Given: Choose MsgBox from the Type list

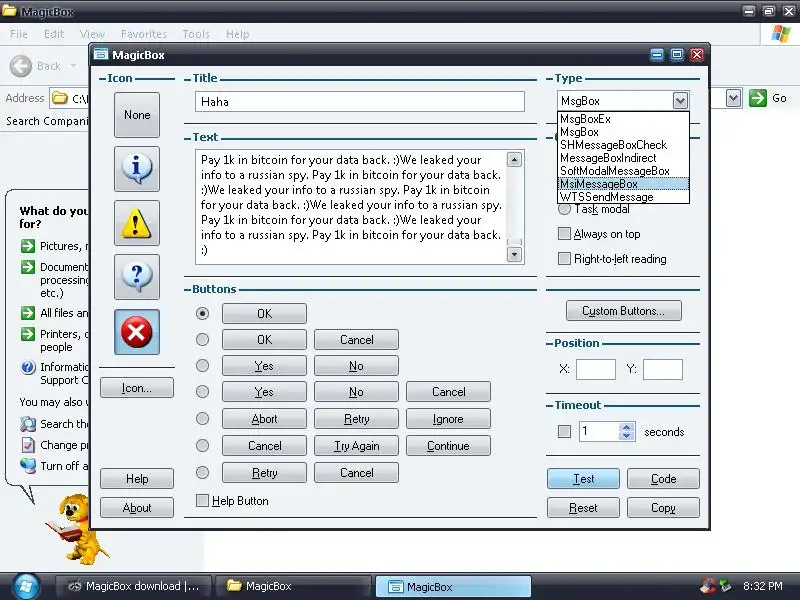Looking at the screenshot, I should (x=623, y=132).
